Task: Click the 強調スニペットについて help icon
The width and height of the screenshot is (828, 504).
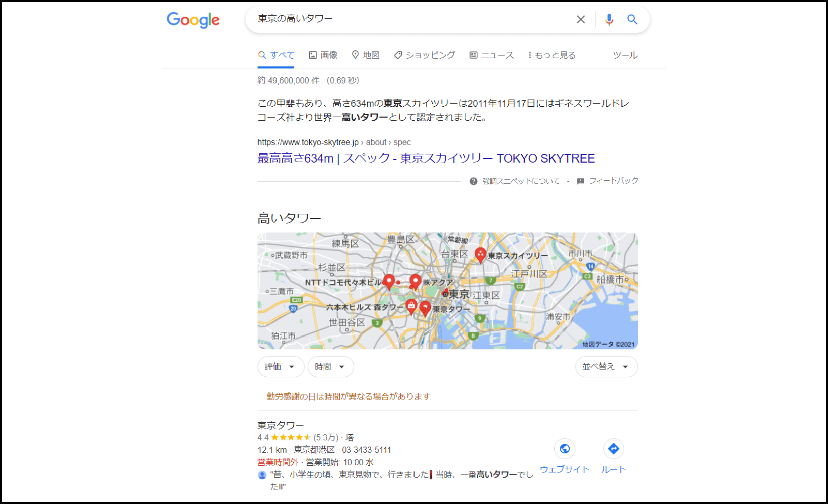Action: [x=473, y=181]
